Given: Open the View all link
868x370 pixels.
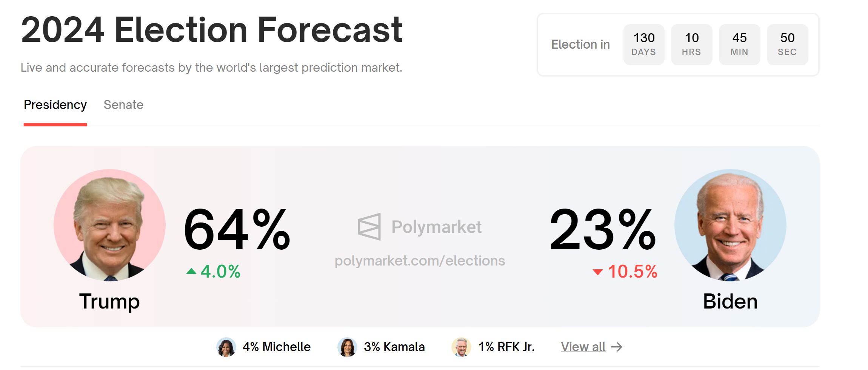Looking at the screenshot, I should coord(583,347).
